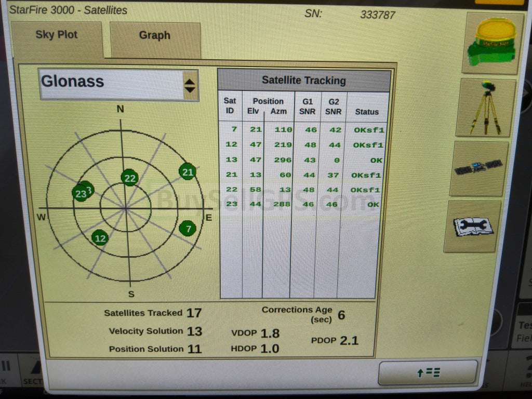Click Sat ID 7 in the table
The width and height of the screenshot is (532, 399).
tap(234, 129)
